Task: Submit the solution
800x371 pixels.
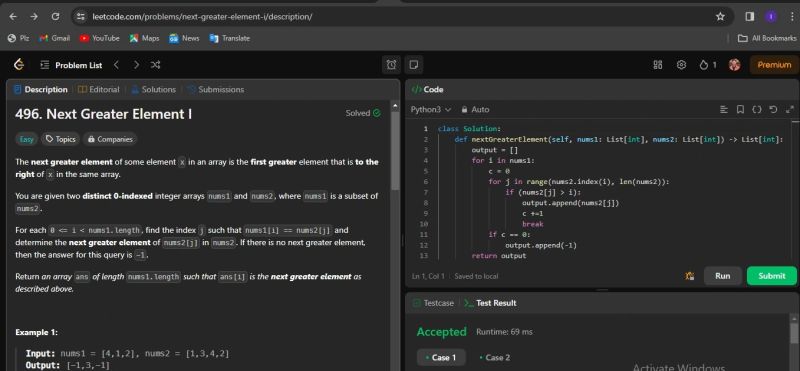Action: (x=771, y=276)
